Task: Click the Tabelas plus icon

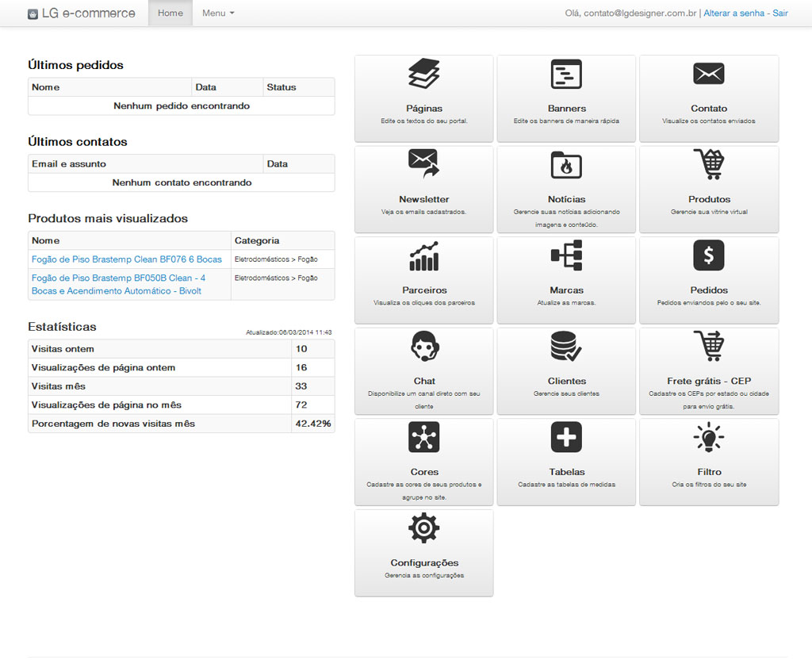Action: tap(566, 437)
